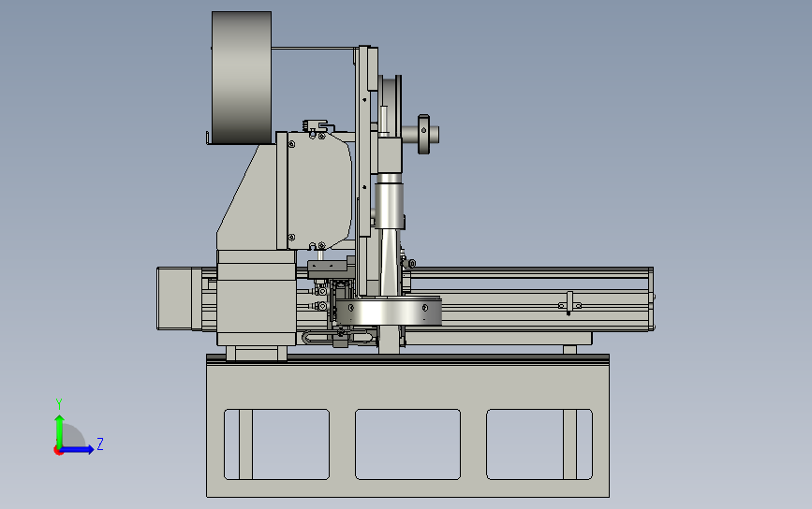The width and height of the screenshot is (812, 509).
Task: Click the blue Z axis arrow of the triad
Action: click(x=77, y=449)
